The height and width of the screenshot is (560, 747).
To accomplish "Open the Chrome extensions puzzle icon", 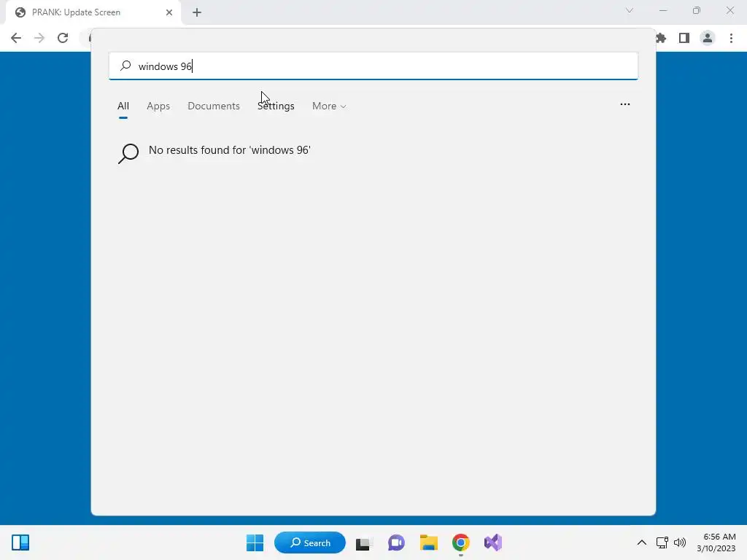I will [x=661, y=38].
